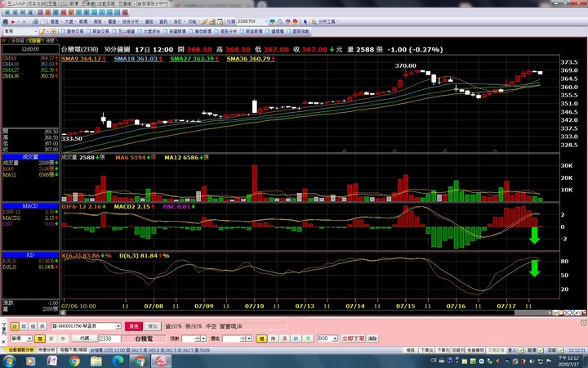
Task: Switch to 完整下單/帳務 bottom tab
Action: pyautogui.click(x=73, y=350)
